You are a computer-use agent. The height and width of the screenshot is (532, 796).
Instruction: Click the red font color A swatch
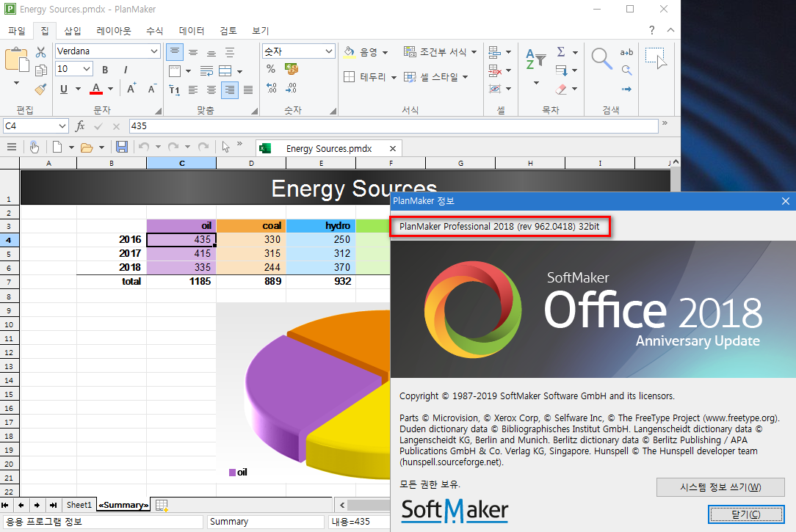coord(96,90)
